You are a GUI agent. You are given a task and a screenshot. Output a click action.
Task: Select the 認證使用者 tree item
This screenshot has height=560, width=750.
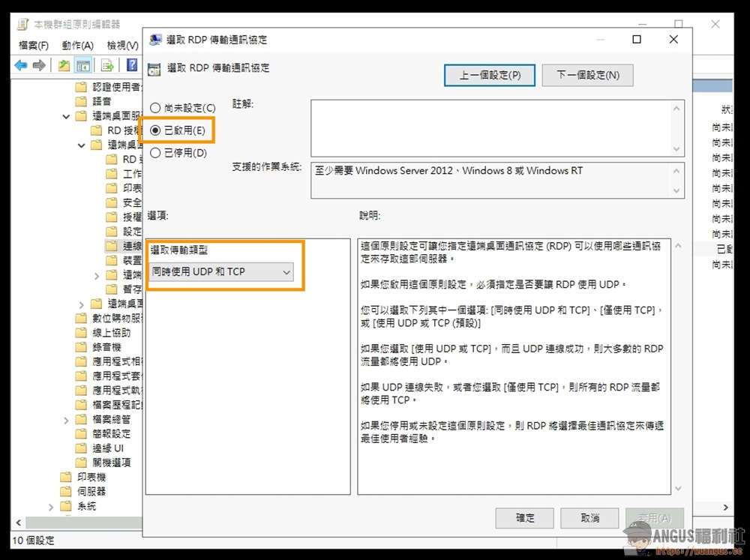[x=117, y=87]
